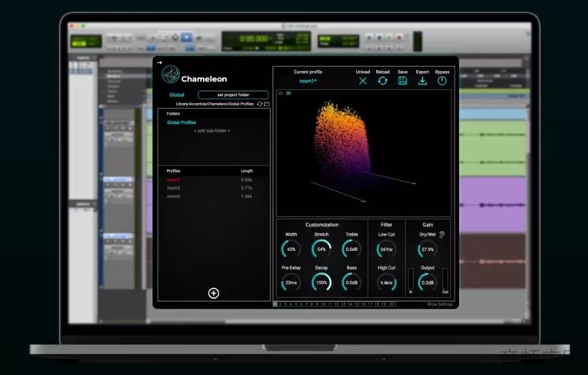Click the Out level meter
This screenshot has height=375, width=588.
tap(445, 278)
